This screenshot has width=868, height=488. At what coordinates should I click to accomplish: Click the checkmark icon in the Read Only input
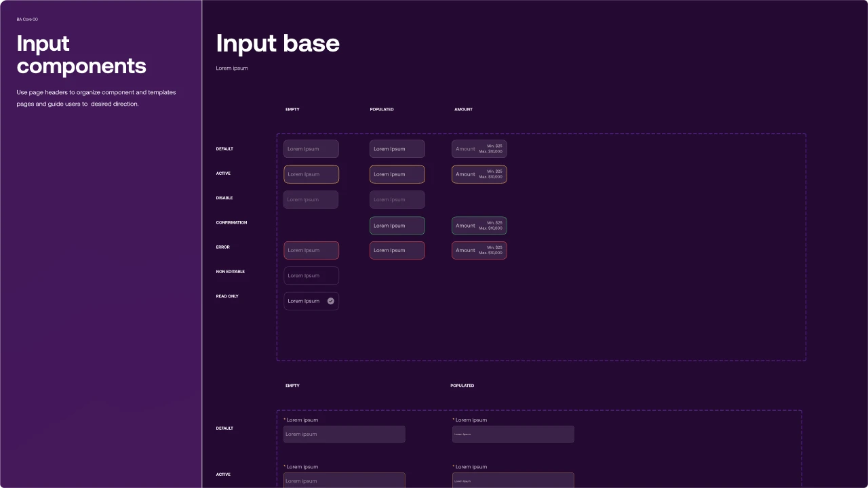point(331,301)
